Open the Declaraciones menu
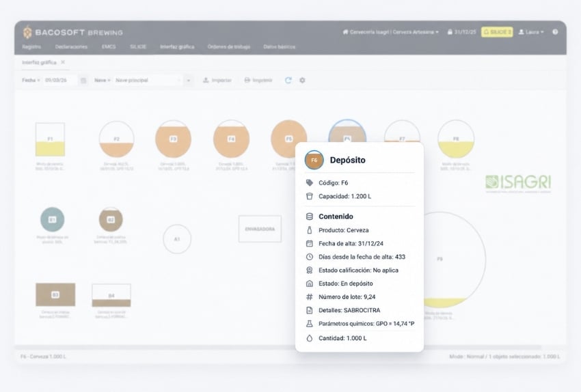581x392 pixels. click(71, 46)
